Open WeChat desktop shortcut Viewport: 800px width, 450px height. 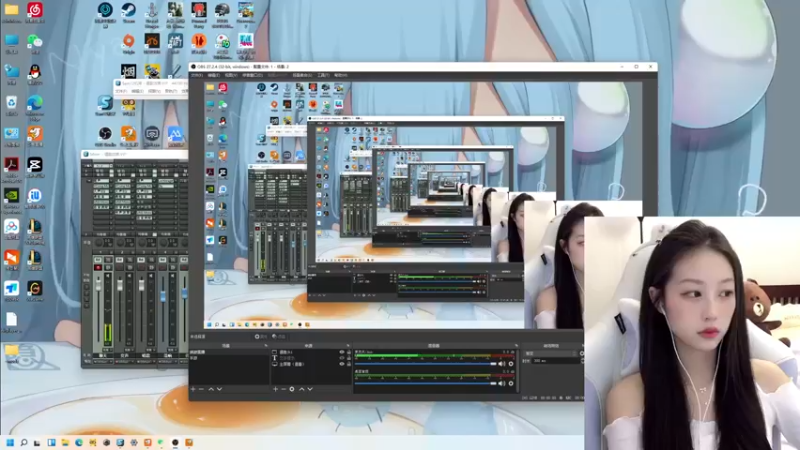(x=35, y=42)
